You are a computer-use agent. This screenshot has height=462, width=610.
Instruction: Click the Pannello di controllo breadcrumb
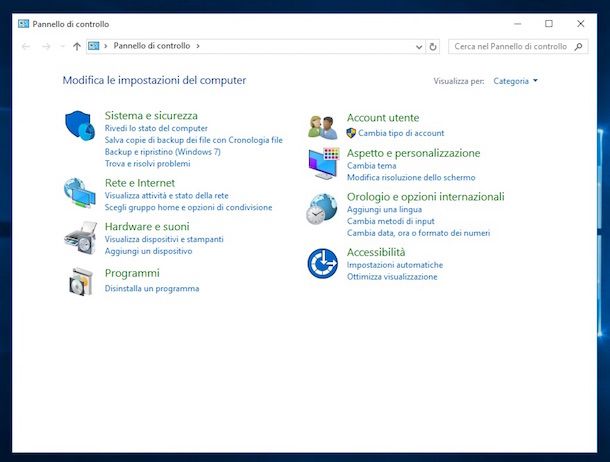point(152,46)
